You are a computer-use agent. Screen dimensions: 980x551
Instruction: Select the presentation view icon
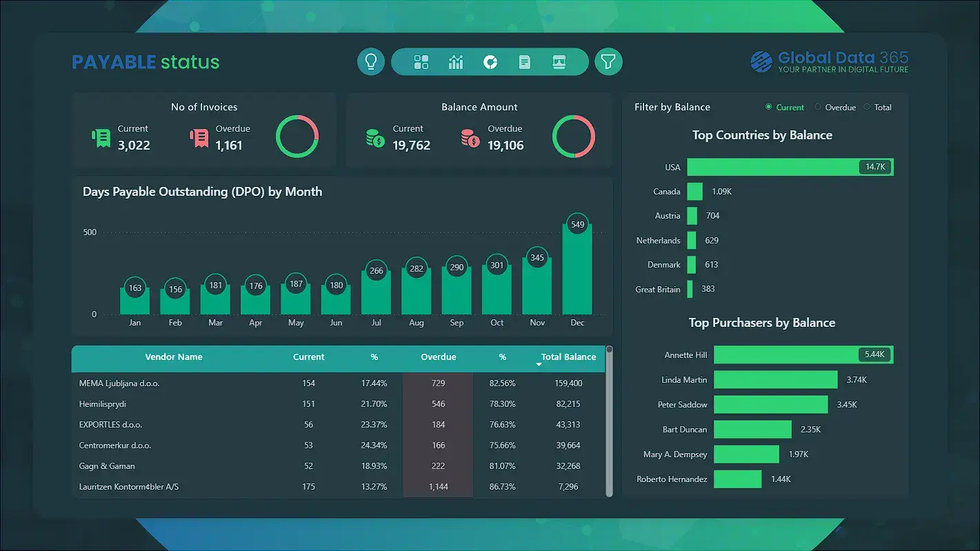559,61
